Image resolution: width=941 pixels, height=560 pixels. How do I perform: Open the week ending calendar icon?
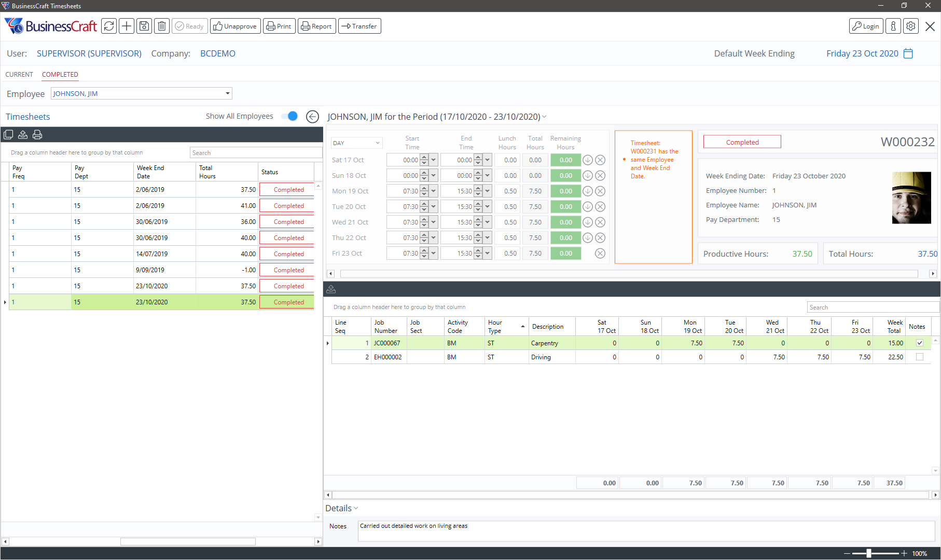click(908, 53)
